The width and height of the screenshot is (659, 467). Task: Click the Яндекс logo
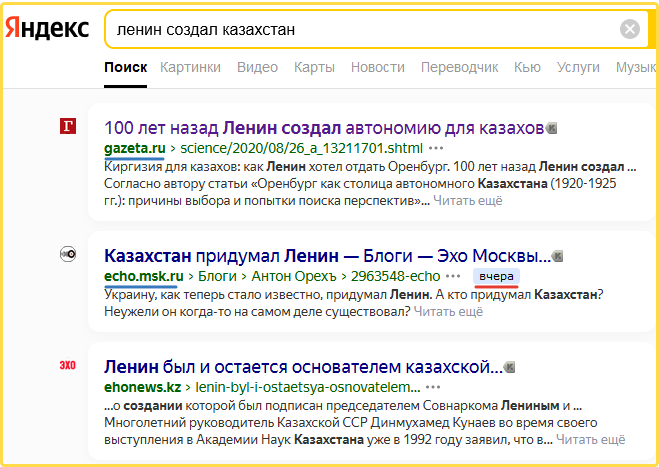click(x=47, y=29)
